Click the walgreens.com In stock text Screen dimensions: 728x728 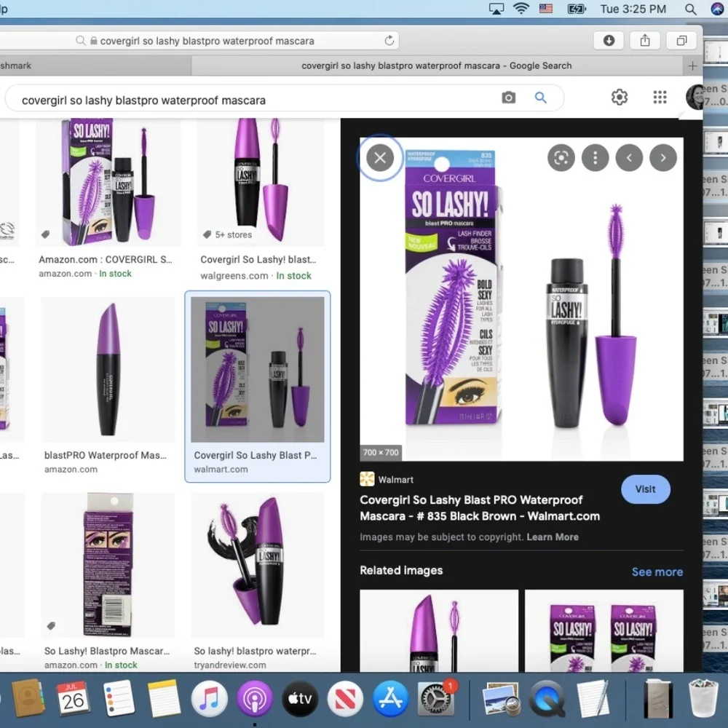click(293, 276)
